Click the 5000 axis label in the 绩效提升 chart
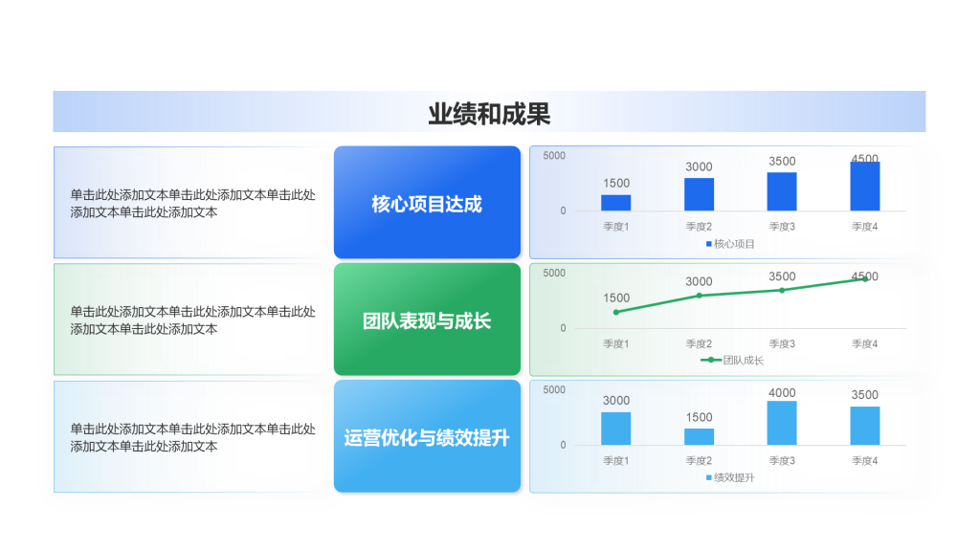The width and height of the screenshot is (980, 551). 554,390
